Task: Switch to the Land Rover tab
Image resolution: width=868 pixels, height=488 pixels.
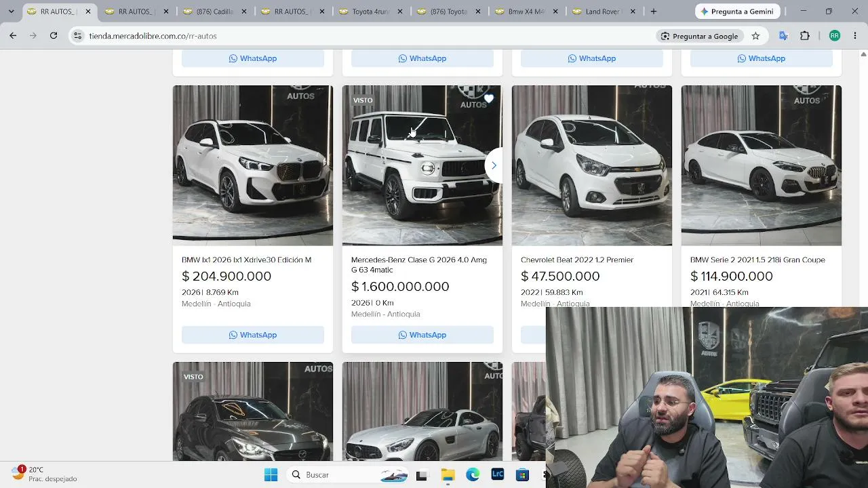Action: [x=604, y=12]
